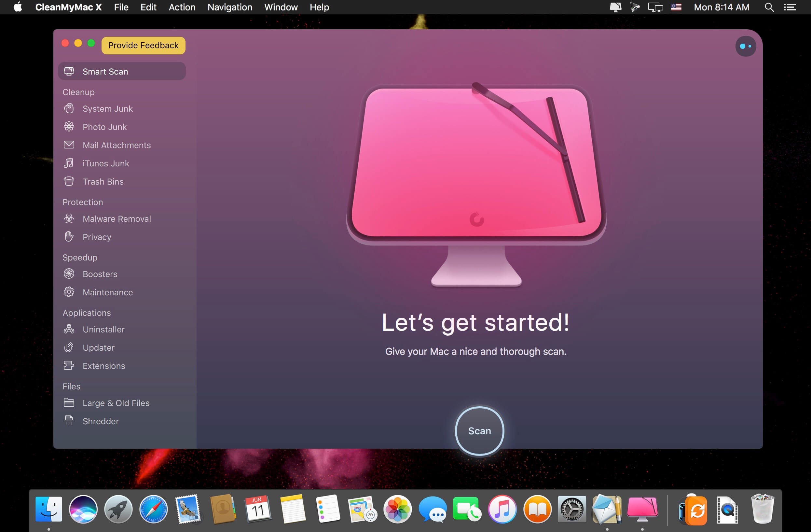The height and width of the screenshot is (532, 811).
Task: Select the Photo Junk cleanup icon
Action: 69,126
